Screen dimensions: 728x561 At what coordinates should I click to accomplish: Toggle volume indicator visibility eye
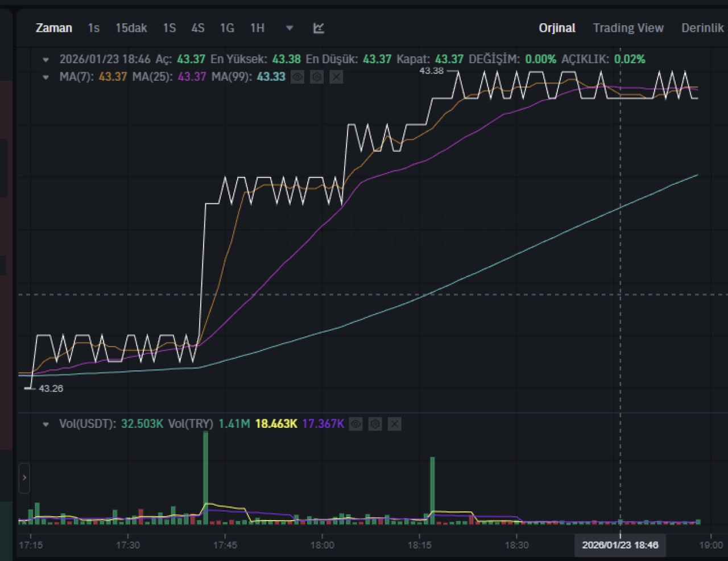[355, 423]
